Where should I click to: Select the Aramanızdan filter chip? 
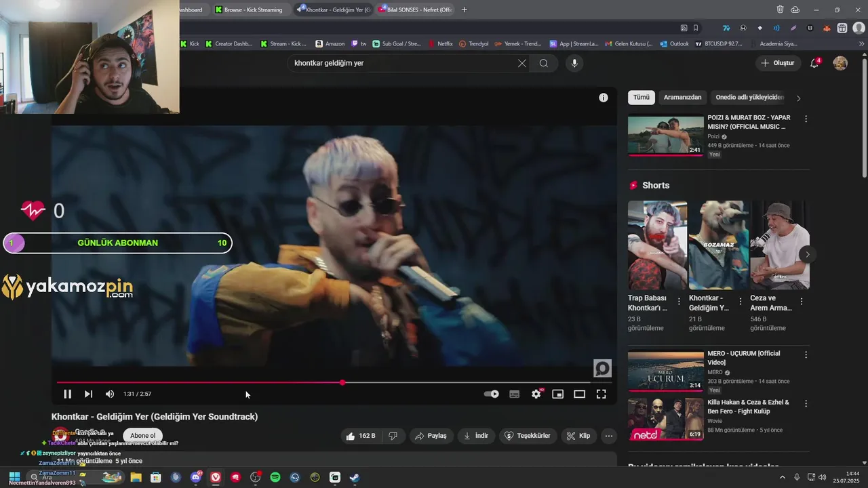[683, 98]
